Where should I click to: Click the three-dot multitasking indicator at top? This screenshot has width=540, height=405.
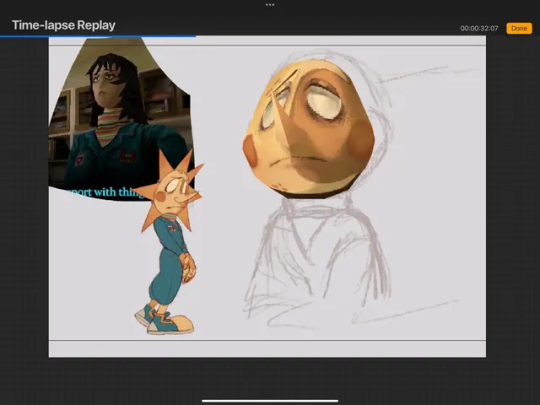270,5
